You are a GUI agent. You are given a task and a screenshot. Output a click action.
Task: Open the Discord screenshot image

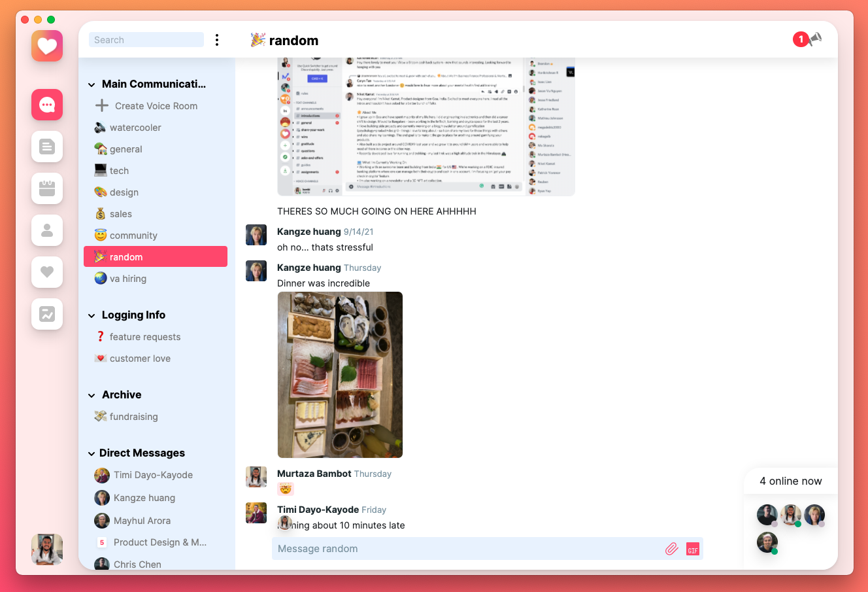click(426, 127)
